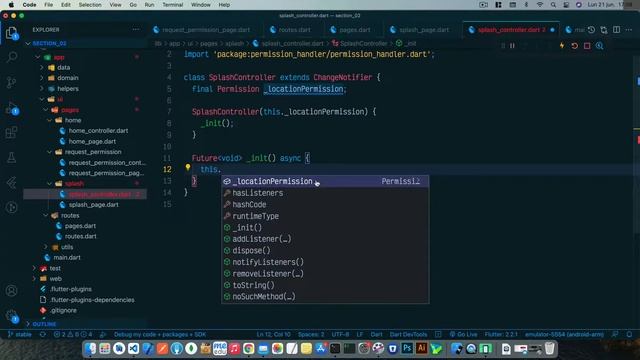Open the Extensions view

11,133
